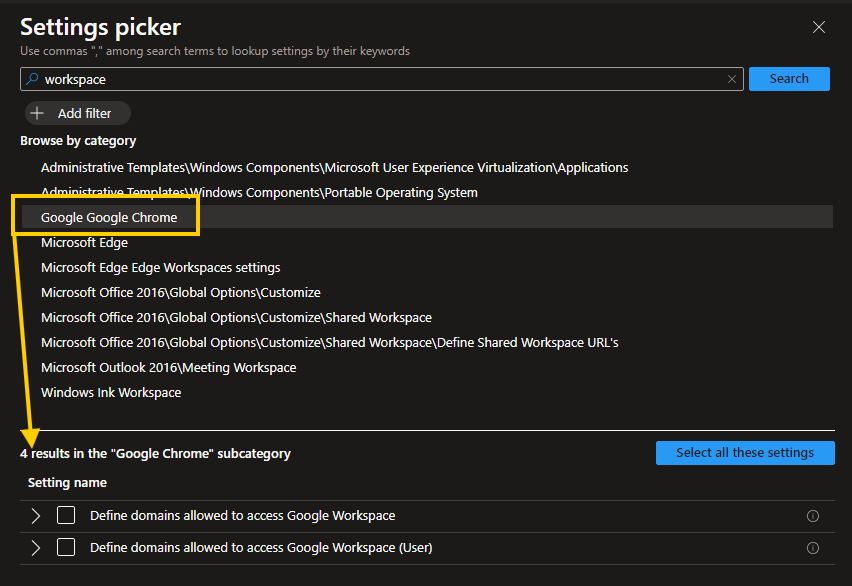Check the Google Workspace (User) setting box
The width and height of the screenshot is (852, 586).
coord(66,548)
